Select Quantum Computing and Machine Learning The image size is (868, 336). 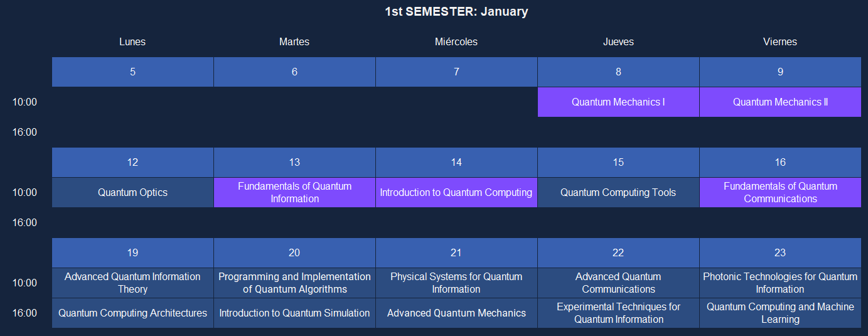click(780, 313)
